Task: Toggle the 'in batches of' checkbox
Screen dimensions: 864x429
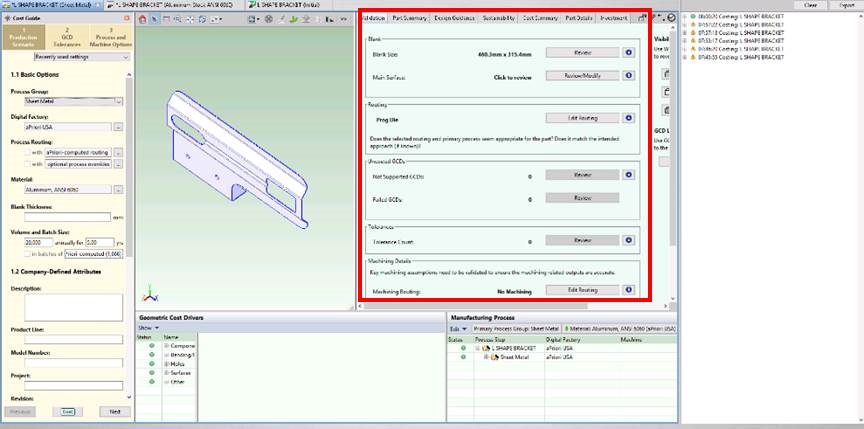Action: (x=28, y=254)
